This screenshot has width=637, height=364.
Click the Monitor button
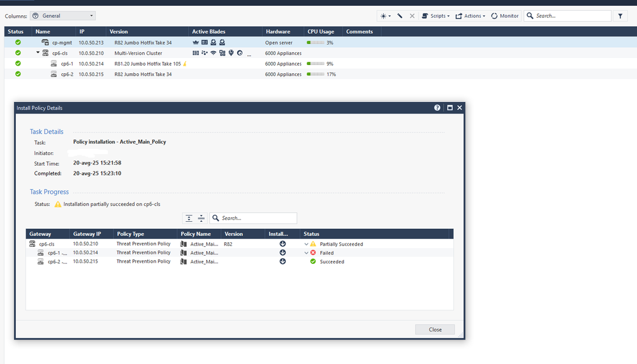coord(504,16)
